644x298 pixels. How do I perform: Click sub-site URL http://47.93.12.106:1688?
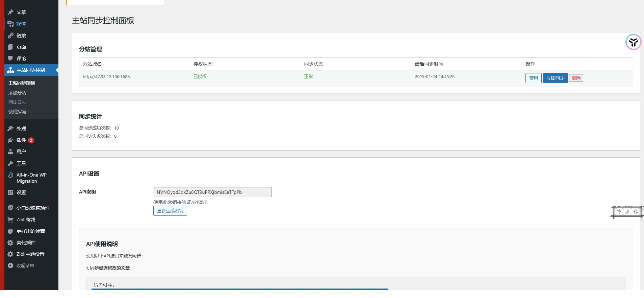click(x=106, y=77)
